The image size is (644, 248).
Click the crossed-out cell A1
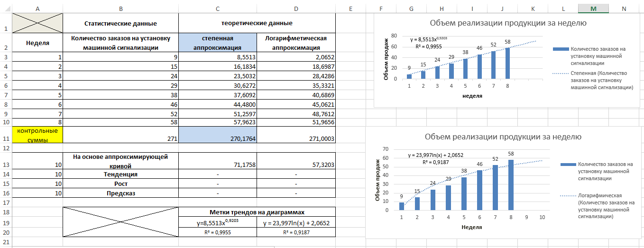click(37, 23)
